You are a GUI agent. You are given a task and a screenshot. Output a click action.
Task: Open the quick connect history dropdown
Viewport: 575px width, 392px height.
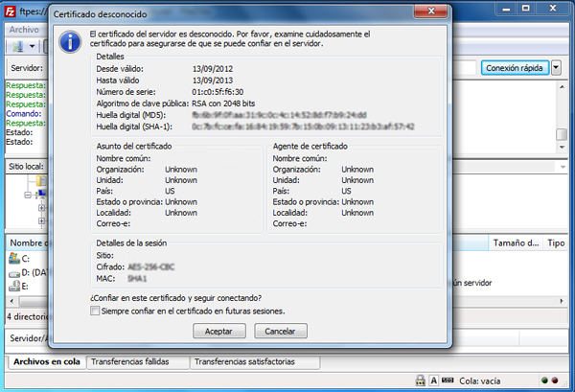[556, 68]
